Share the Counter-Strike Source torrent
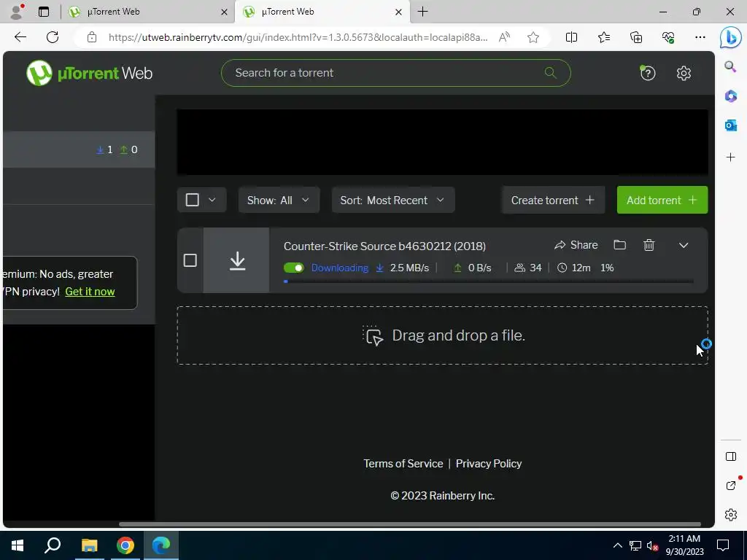The height and width of the screenshot is (560, 747). (576, 245)
